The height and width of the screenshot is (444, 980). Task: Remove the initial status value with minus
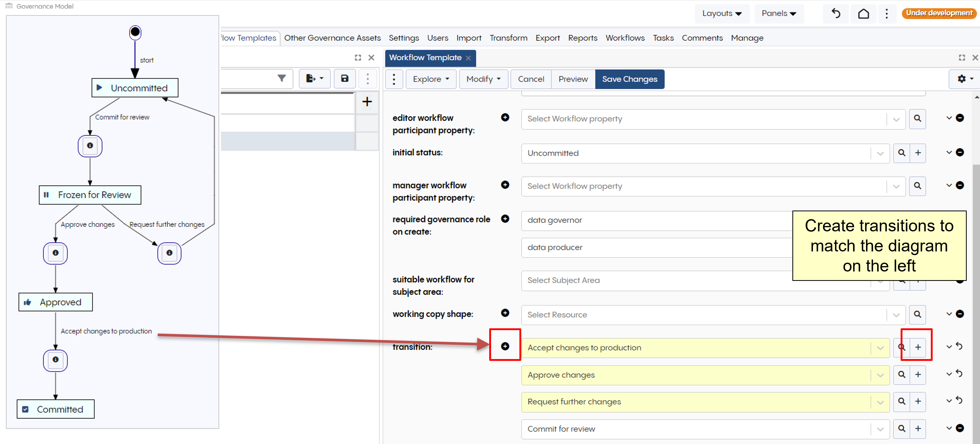(x=960, y=153)
